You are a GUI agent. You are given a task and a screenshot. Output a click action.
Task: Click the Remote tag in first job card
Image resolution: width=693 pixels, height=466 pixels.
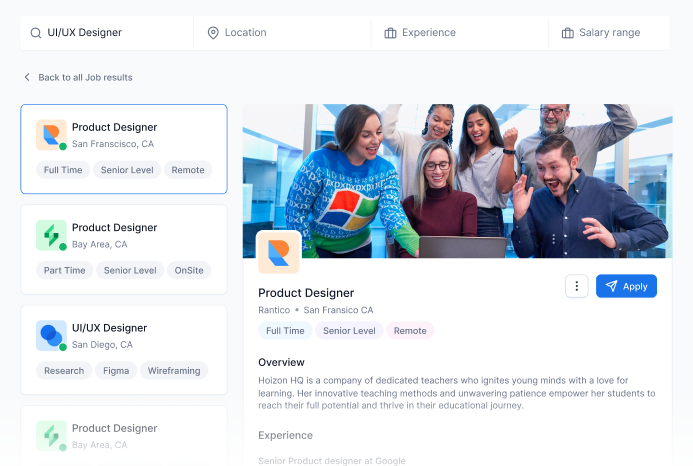tap(188, 170)
